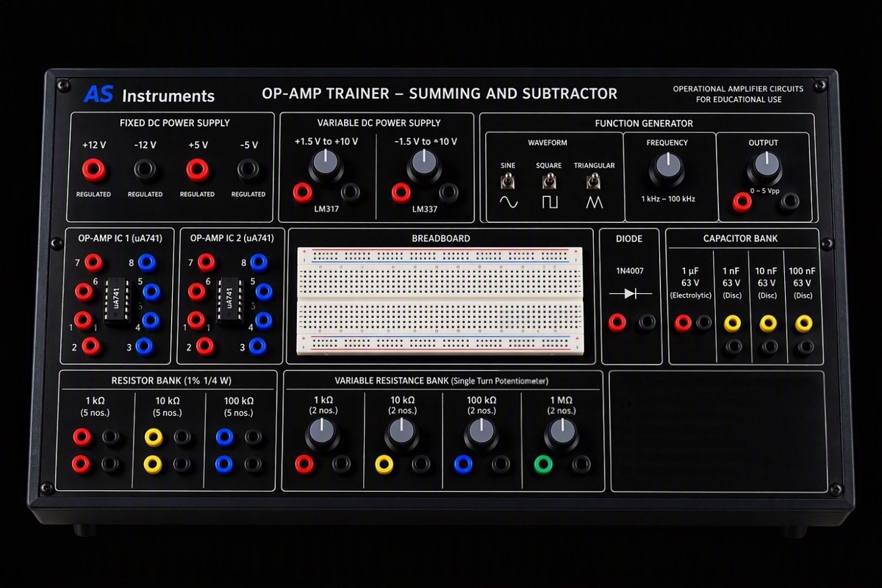Click the 1 nF capacitor yellow jack
The image size is (882, 588).
pyautogui.click(x=732, y=322)
